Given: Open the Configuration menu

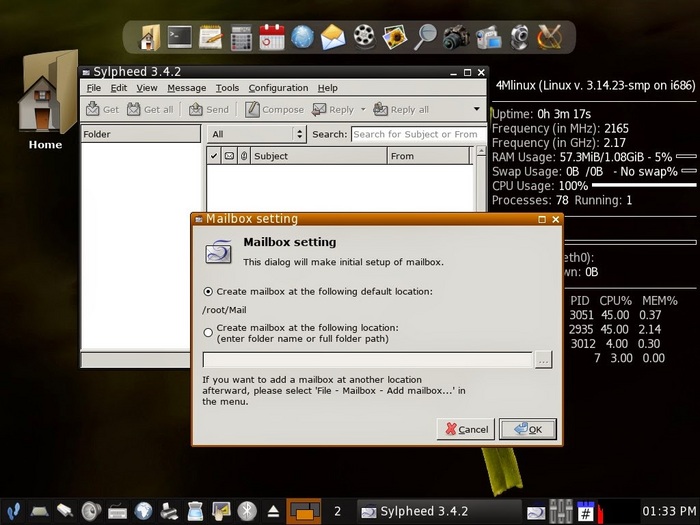Looking at the screenshot, I should [x=278, y=88].
